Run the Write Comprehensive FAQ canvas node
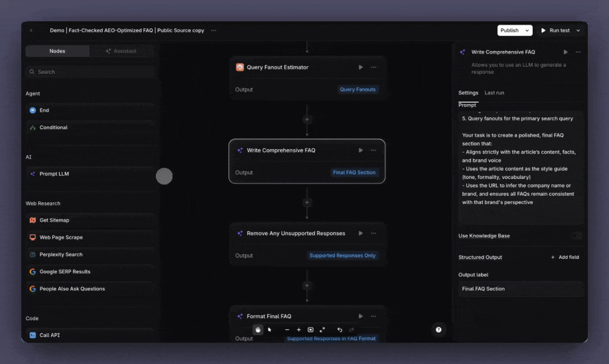Screen dimensions: 609x364 click(361, 150)
